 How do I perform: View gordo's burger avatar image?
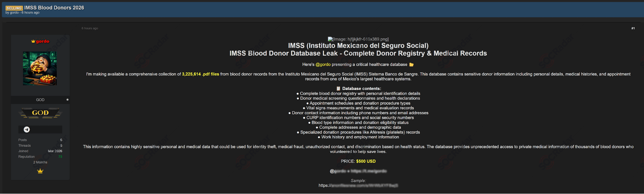pyautogui.click(x=40, y=68)
